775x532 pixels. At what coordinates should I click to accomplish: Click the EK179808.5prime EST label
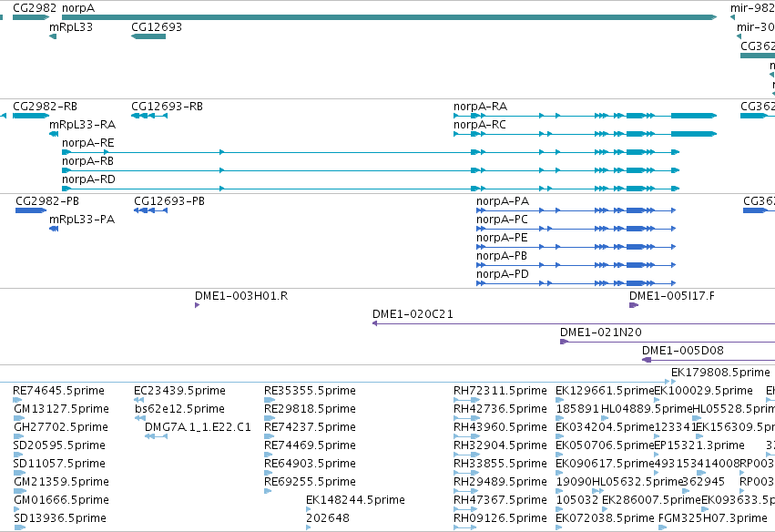[720, 373]
